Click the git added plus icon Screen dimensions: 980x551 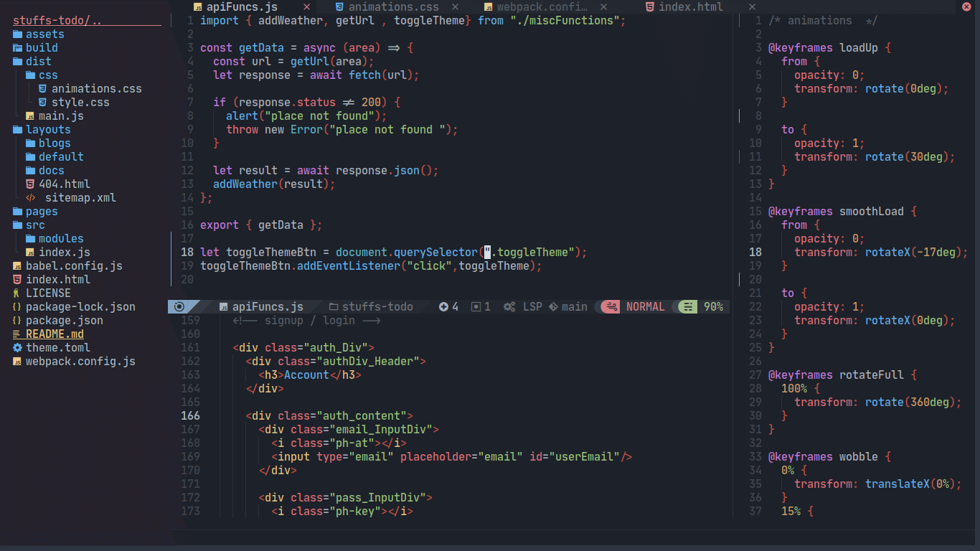(x=443, y=307)
